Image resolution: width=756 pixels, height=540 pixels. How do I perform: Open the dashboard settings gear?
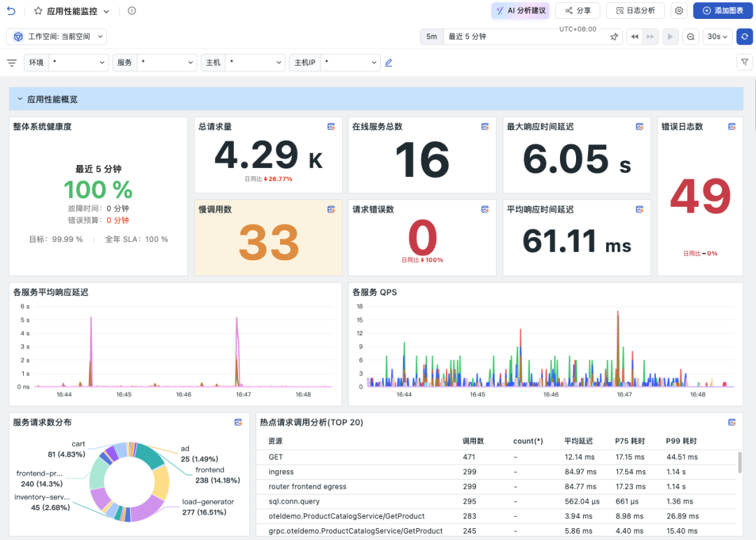coord(679,10)
